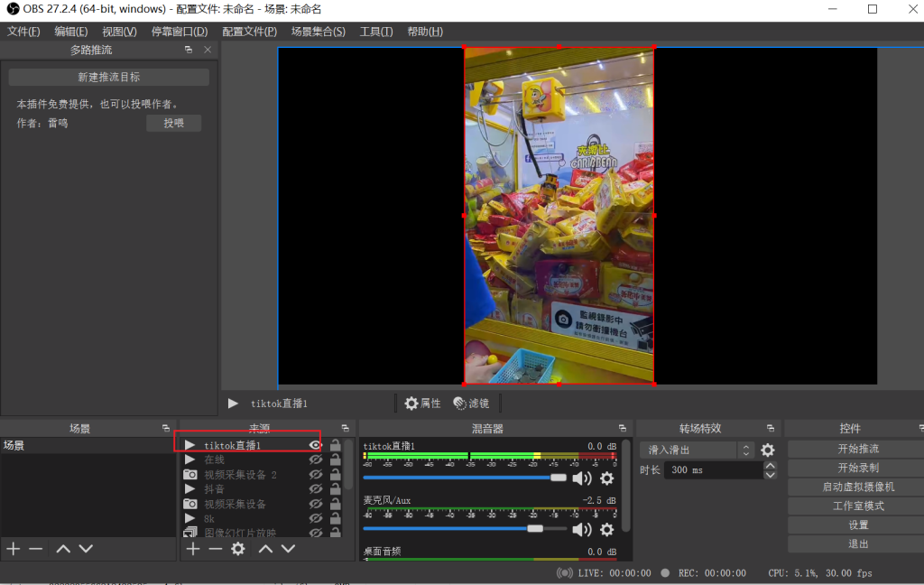Click the 投喂 donate button
This screenshot has height=585, width=924.
174,124
